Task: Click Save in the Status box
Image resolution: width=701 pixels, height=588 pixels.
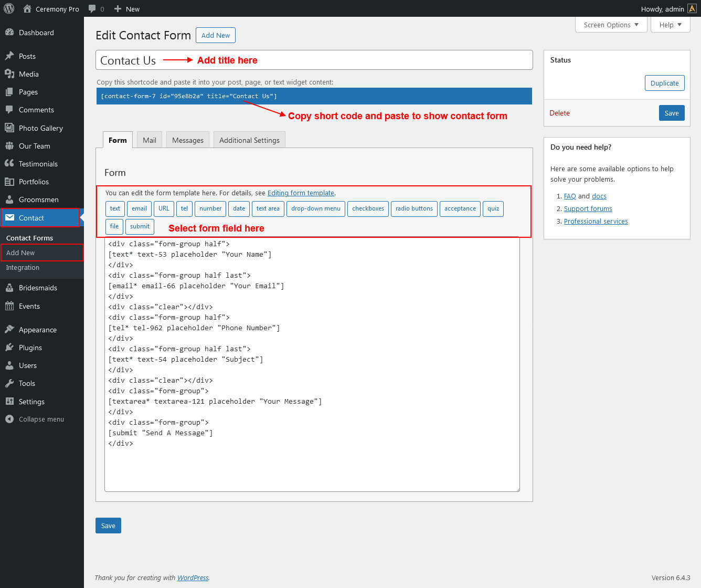Action: tap(672, 113)
